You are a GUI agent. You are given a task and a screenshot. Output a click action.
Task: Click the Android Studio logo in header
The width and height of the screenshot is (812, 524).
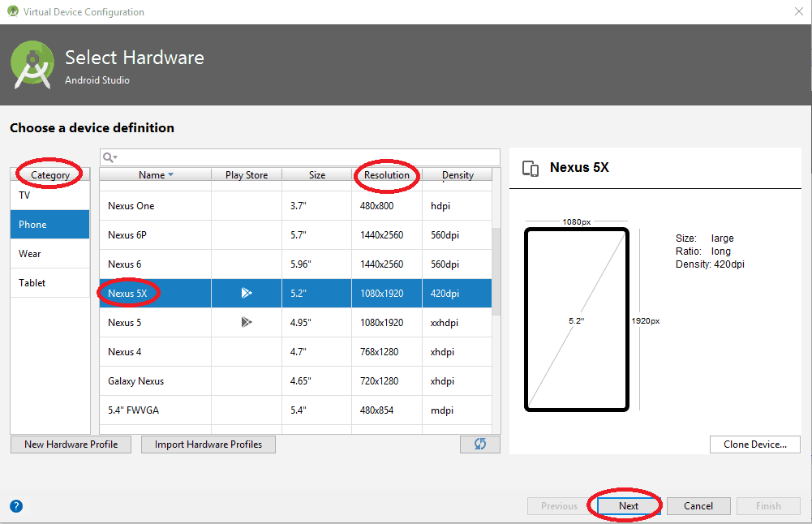point(32,65)
